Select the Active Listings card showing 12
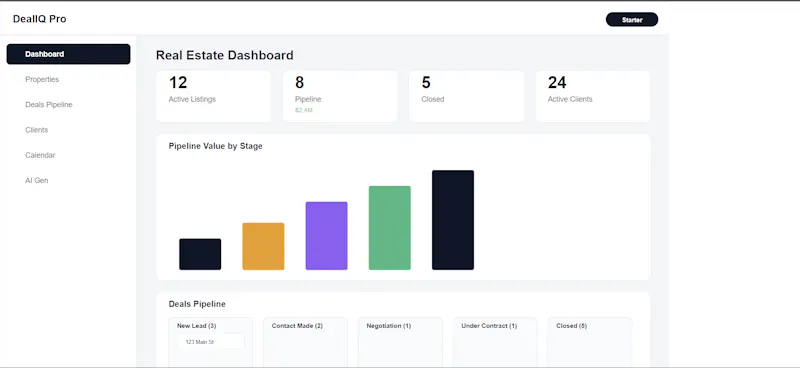Screen dimensions: 800x368 pyautogui.click(x=213, y=96)
